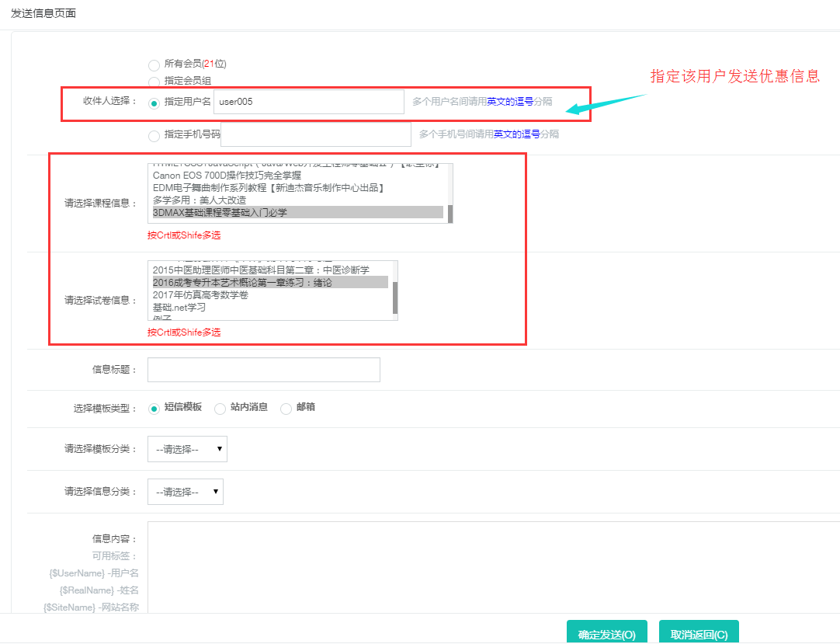The width and height of the screenshot is (840, 644).
Task: Click the 取消返回(C) button
Action: (699, 634)
